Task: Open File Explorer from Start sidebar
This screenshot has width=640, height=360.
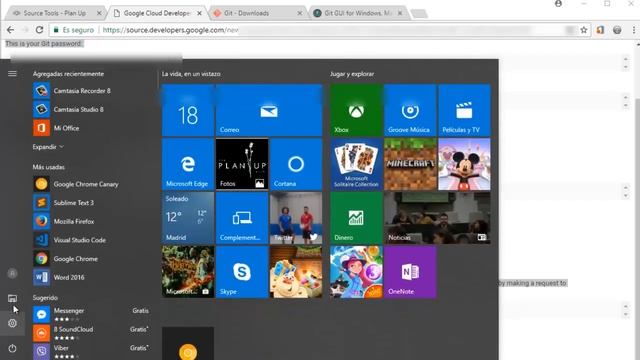Action: [12, 298]
